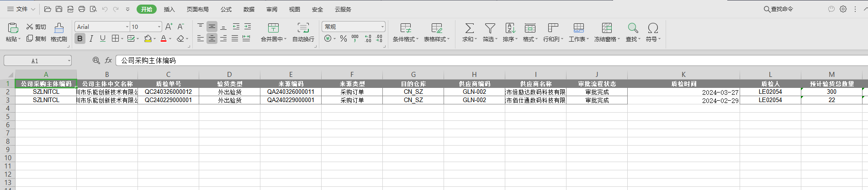Open the font size 10 dropdown
This screenshot has height=190, width=868.
(x=159, y=27)
